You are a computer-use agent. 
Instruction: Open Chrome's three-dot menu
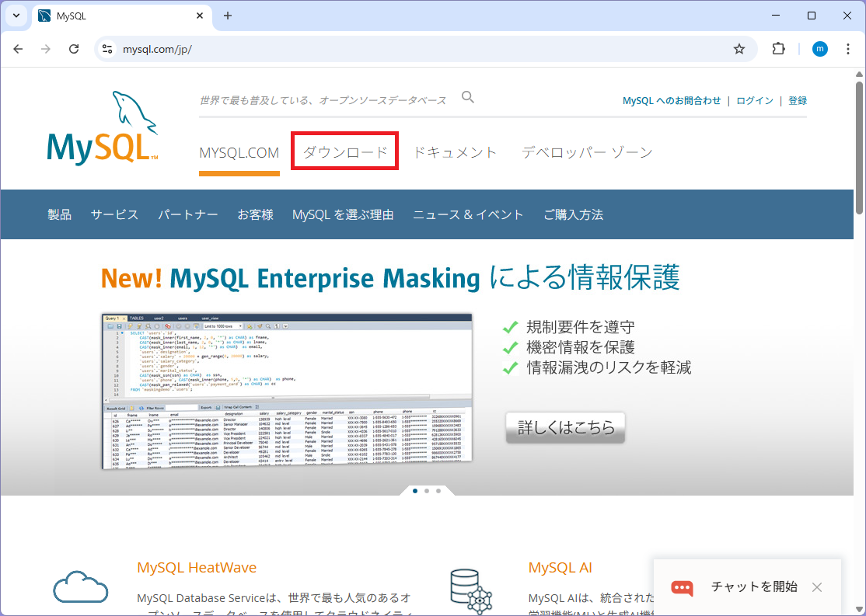848,48
